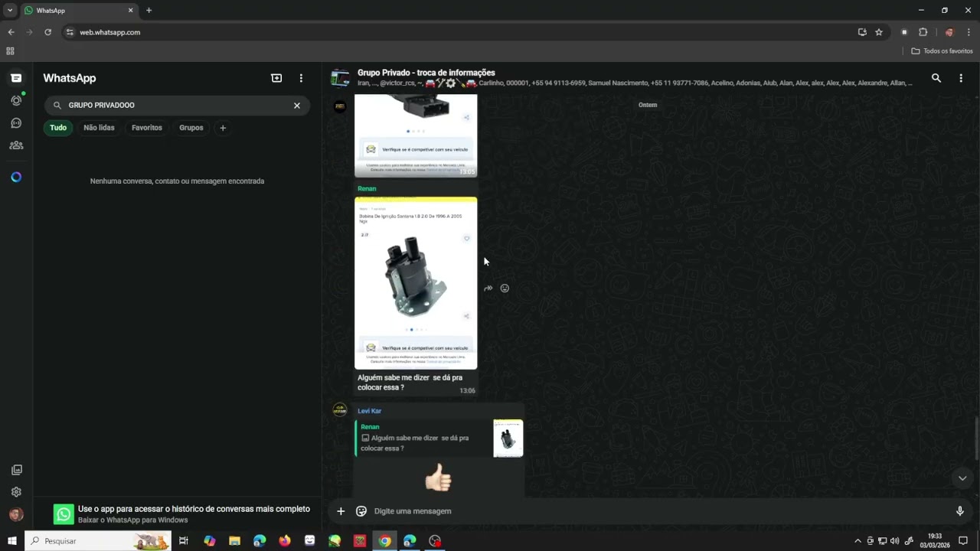Open the Status updates icon

tap(16, 100)
